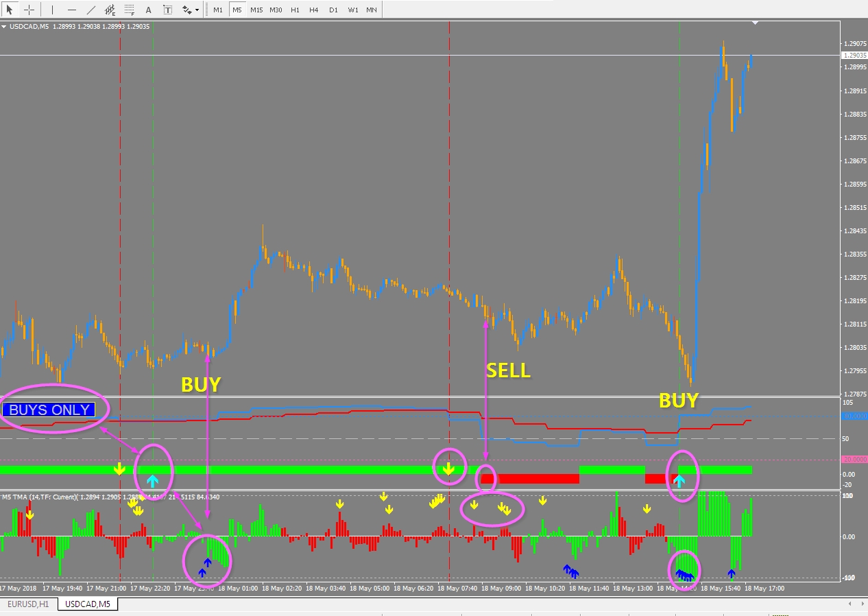This screenshot has height=616, width=868.
Task: Switch chart to MN monthly timeframe
Action: click(371, 10)
